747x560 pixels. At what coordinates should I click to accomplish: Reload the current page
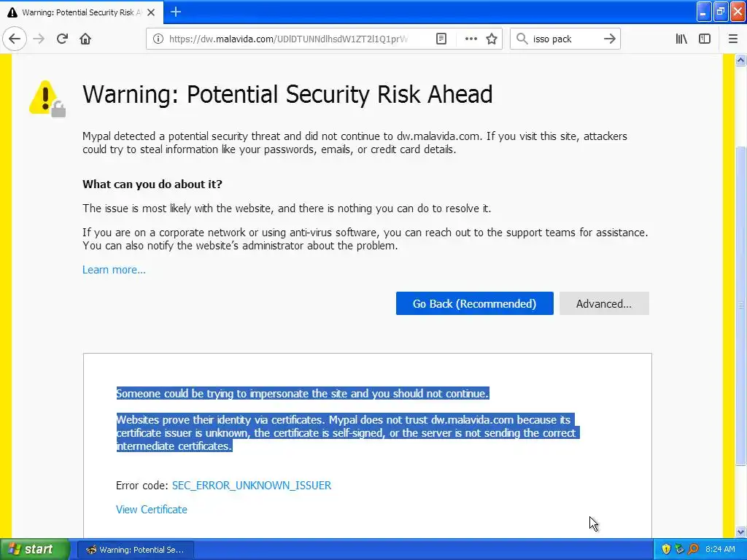(x=62, y=39)
